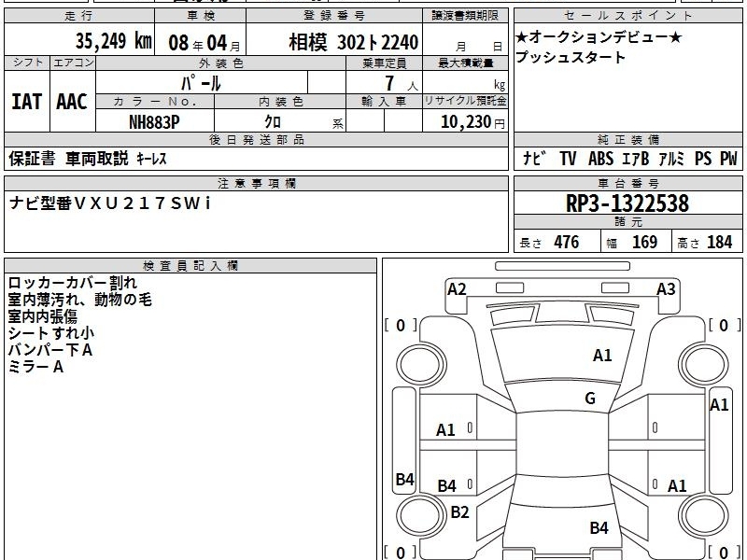Viewport: 747px width, 560px height.
Task: Click the PW equipment label
Action: click(x=728, y=158)
